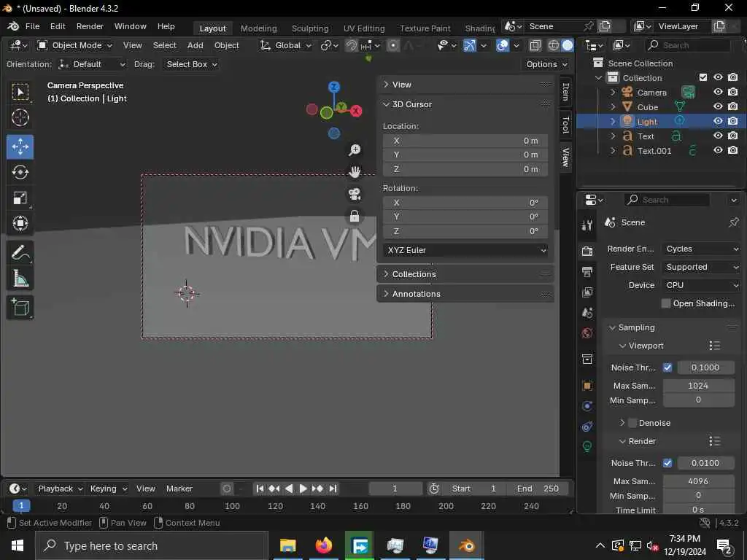Select the Select Box tool icon
Viewport: 747px width, 560px height.
coord(20,92)
